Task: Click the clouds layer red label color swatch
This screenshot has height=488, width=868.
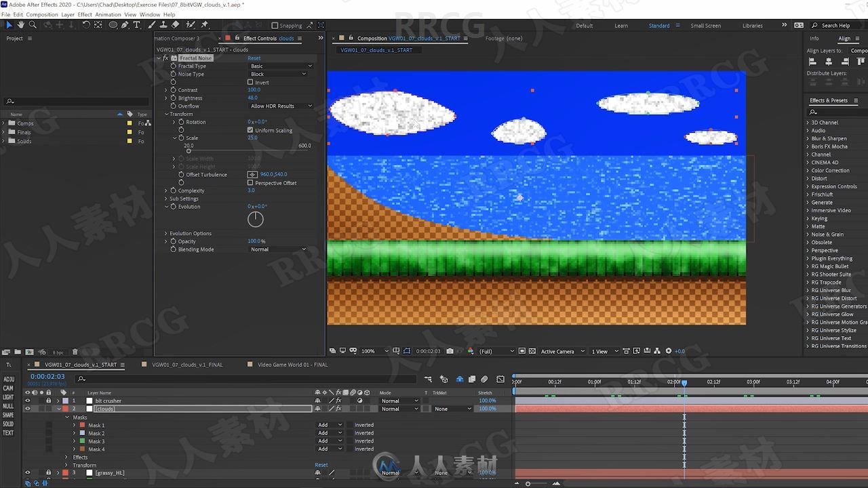Action: 66,409
